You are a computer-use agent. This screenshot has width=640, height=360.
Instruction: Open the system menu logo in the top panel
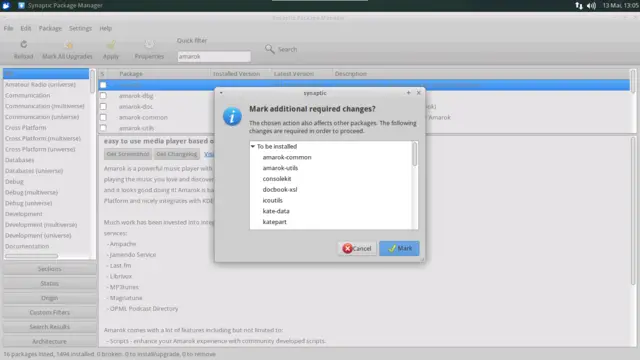tap(6, 5)
